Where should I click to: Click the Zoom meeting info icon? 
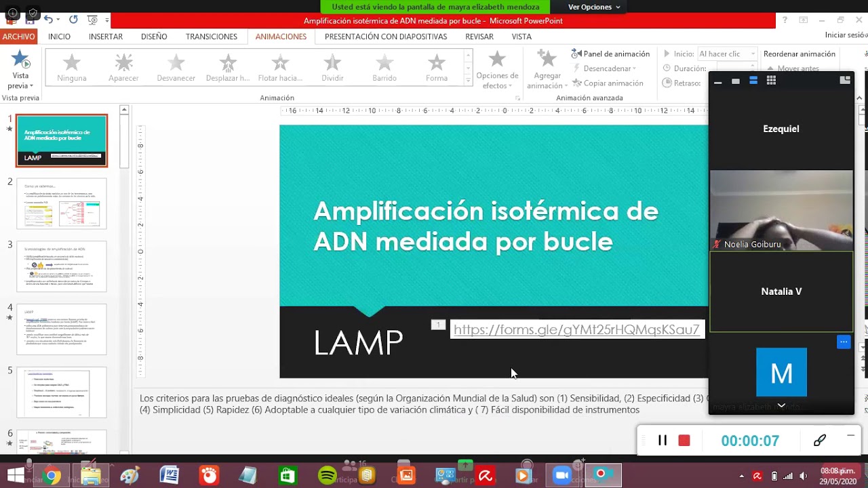point(13,13)
